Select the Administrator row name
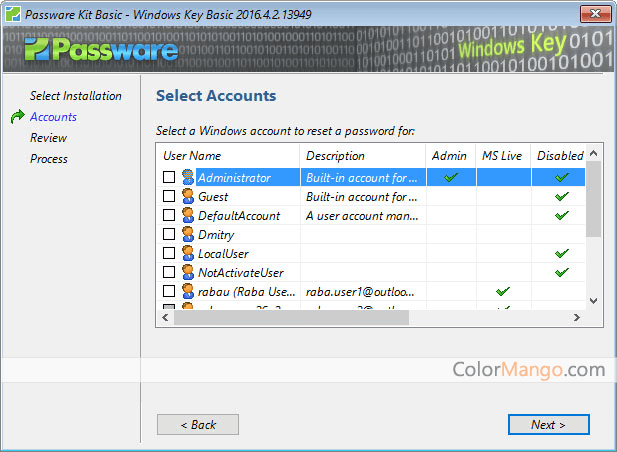 coord(235,178)
